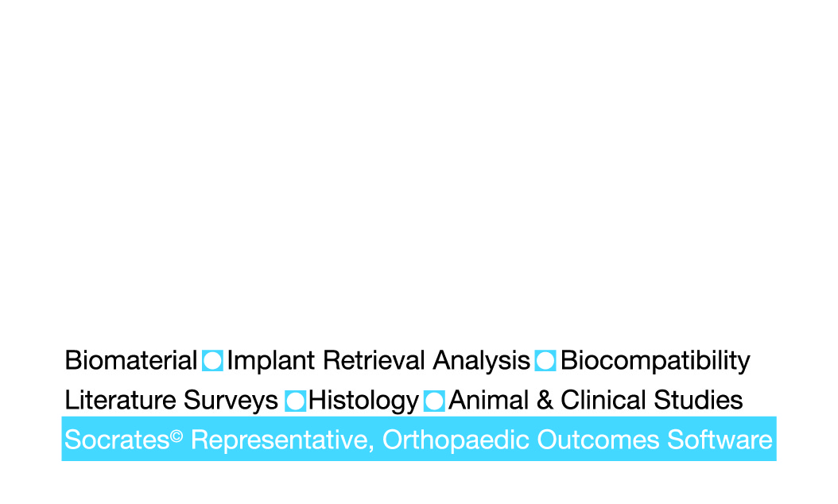Click the bullet before Biocompatibility
The image size is (838, 504).
[x=545, y=361]
